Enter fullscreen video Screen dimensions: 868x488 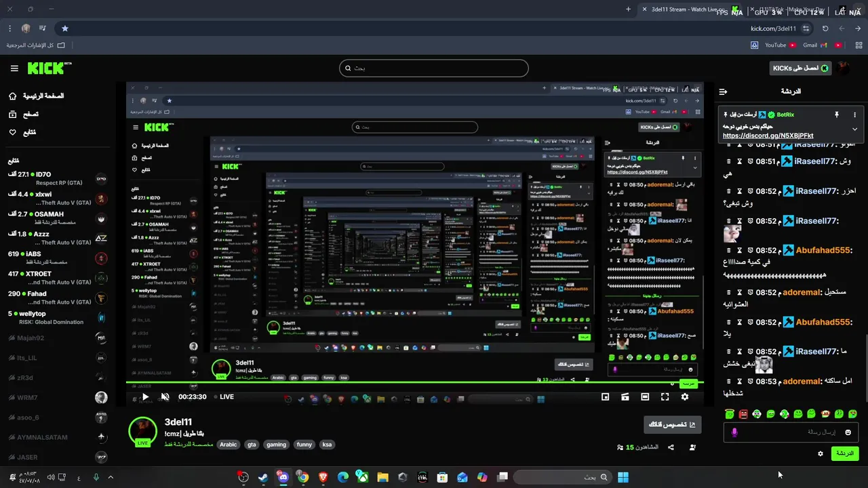coord(665,397)
